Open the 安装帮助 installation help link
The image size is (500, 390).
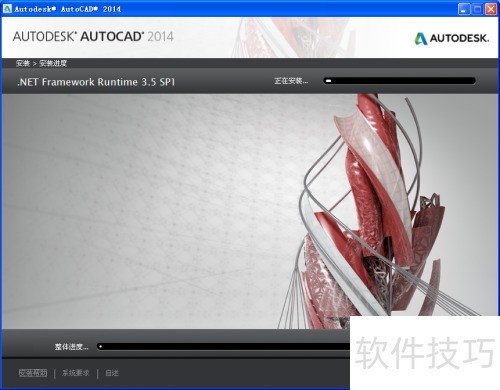tap(33, 373)
